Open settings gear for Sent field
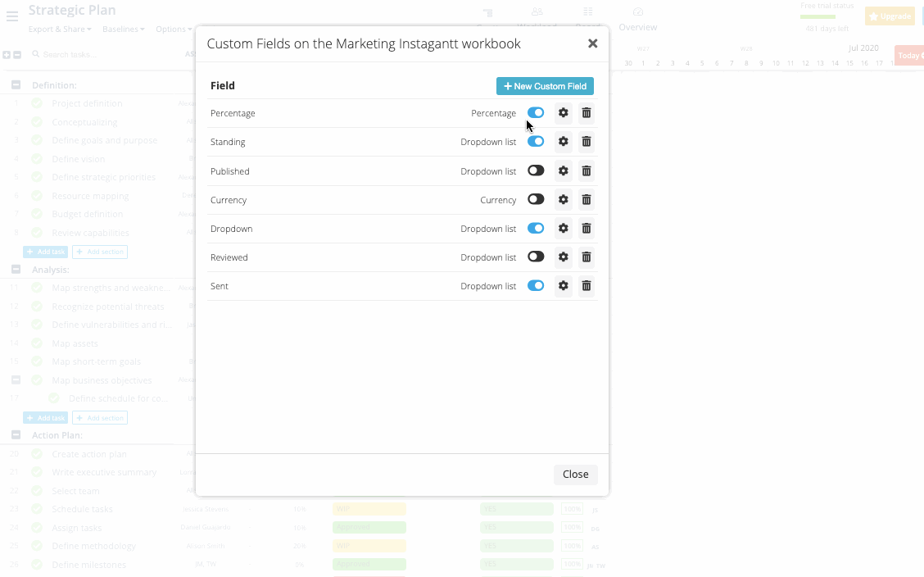Screen dimensions: 924x577 tap(563, 285)
